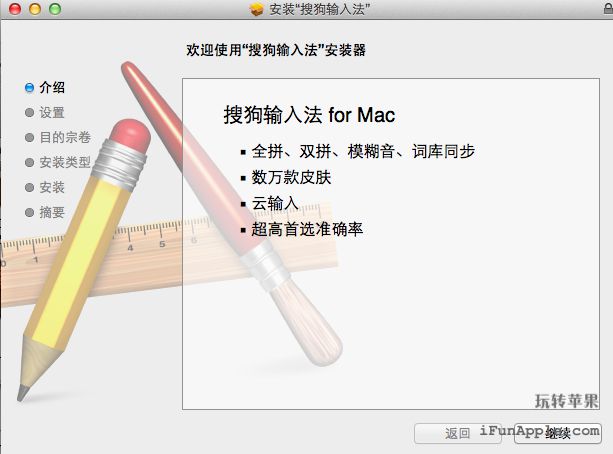Click the 继续 button to continue
Screen dimensions: 613x454
(558, 433)
